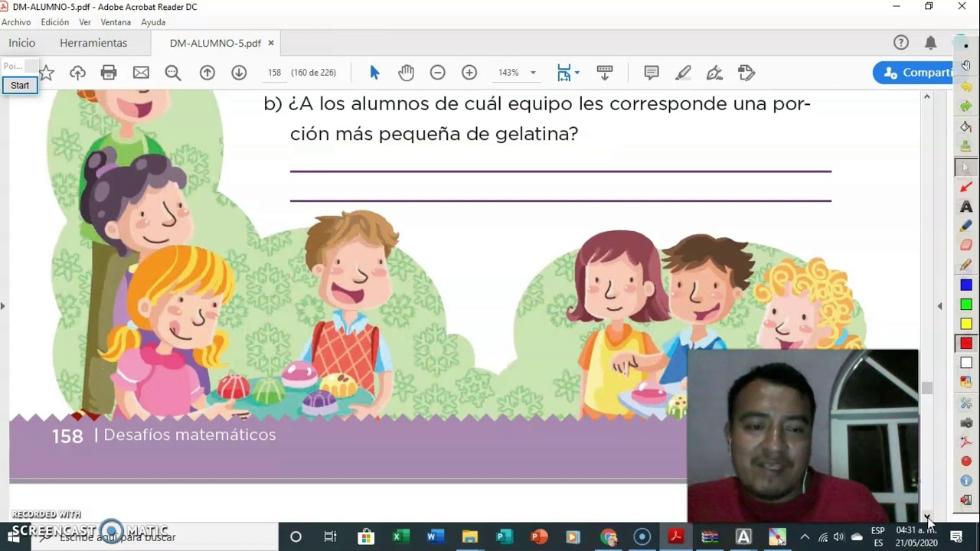Send the file by email envelope icon
Screen dimensions: 980x551
tap(141, 73)
